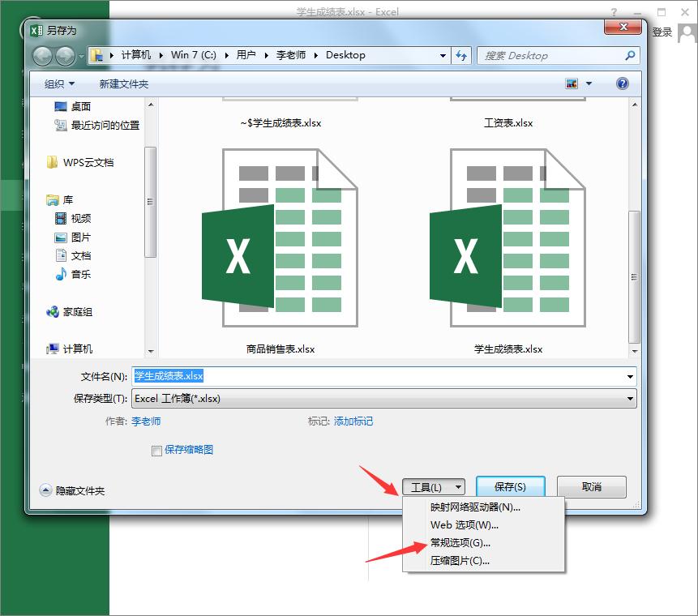698x616 pixels.
Task: Change the folder view mode icon
Action: tap(570, 83)
